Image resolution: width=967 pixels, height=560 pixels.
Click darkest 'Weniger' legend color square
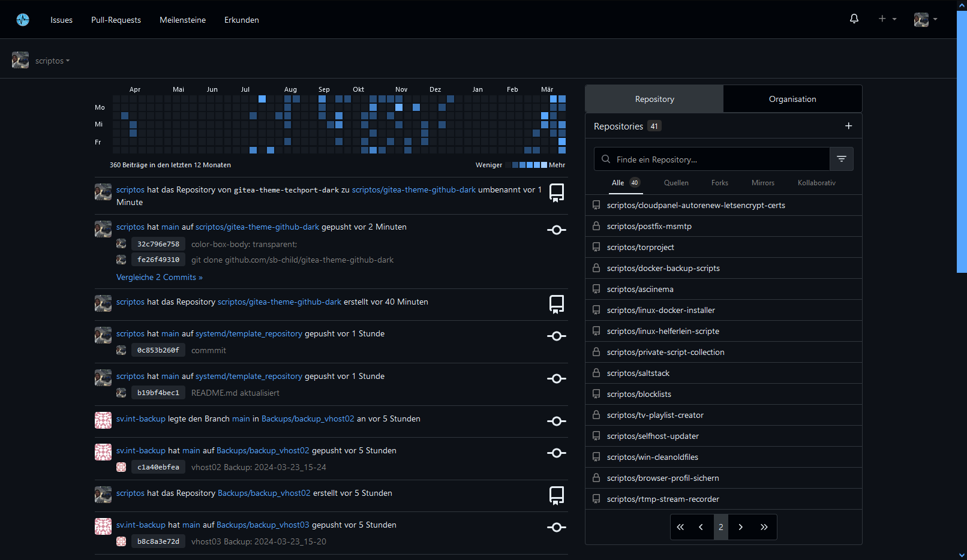pos(508,165)
